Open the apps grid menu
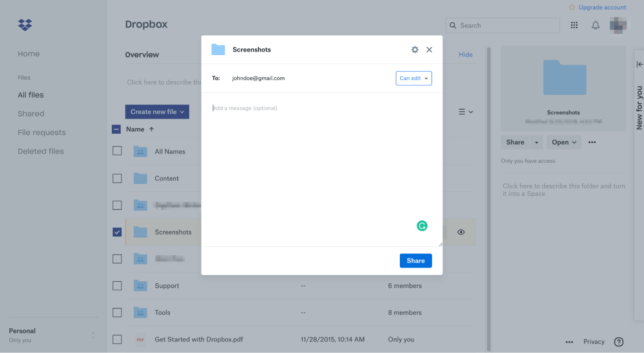The width and height of the screenshot is (644, 353). point(574,25)
